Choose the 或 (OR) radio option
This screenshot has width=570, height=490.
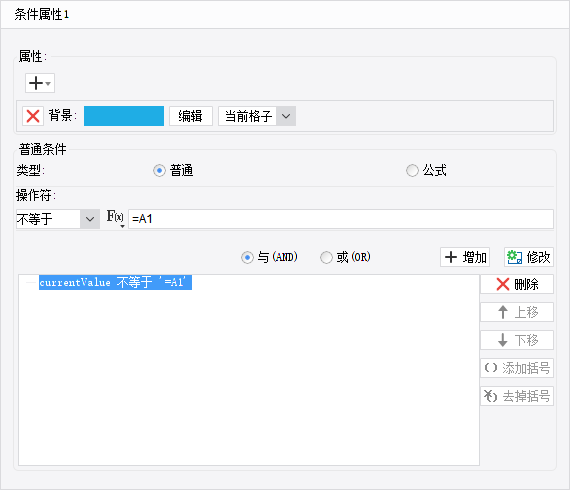326,257
